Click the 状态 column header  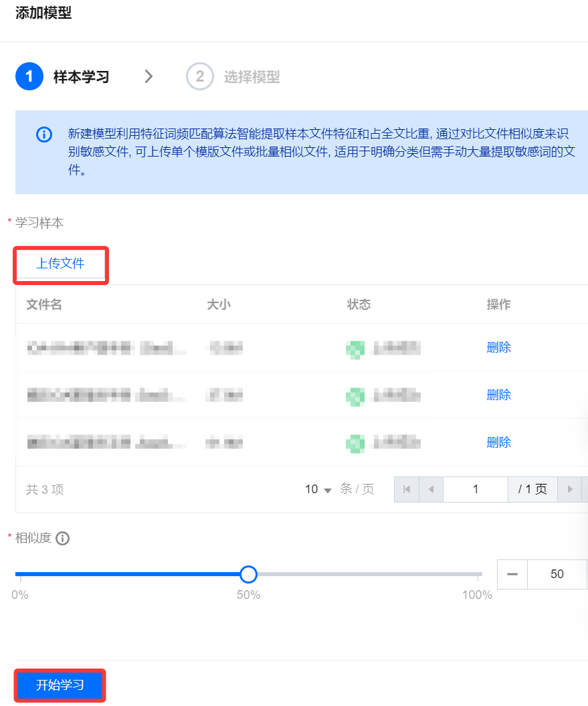(x=359, y=304)
